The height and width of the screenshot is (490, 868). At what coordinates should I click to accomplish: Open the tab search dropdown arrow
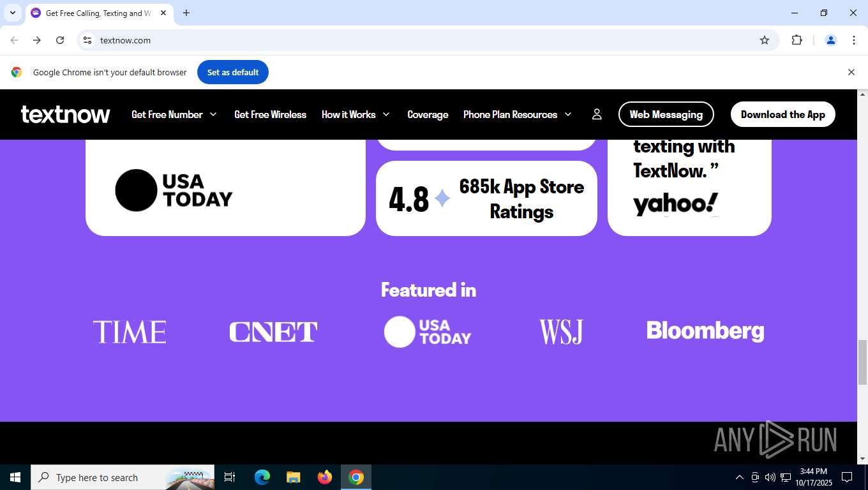tap(13, 13)
